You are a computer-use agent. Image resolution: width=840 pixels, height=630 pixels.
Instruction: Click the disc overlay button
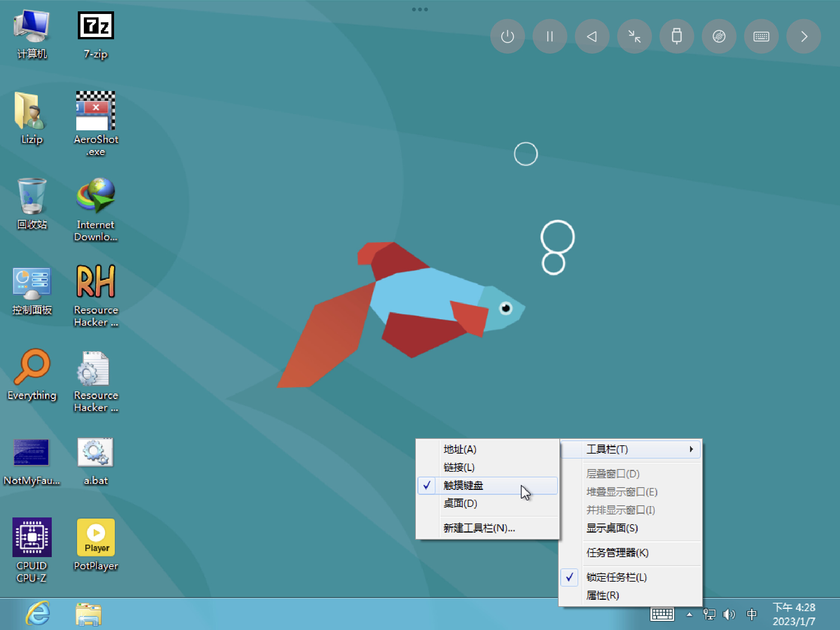(x=719, y=37)
